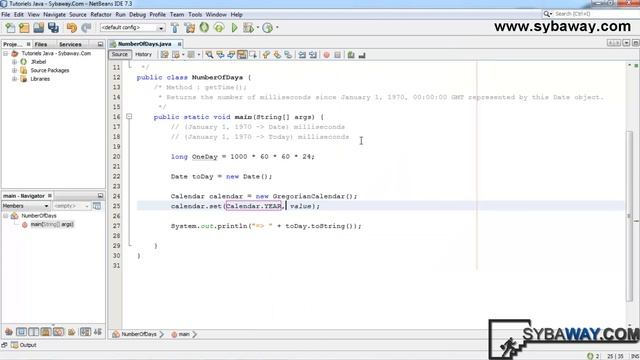Collapse the Tutoriels Java project node

[x=6, y=53]
